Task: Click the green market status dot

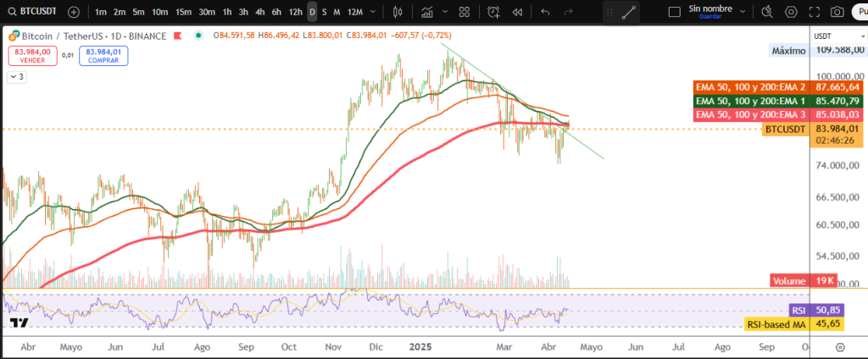Action: pyautogui.click(x=198, y=36)
